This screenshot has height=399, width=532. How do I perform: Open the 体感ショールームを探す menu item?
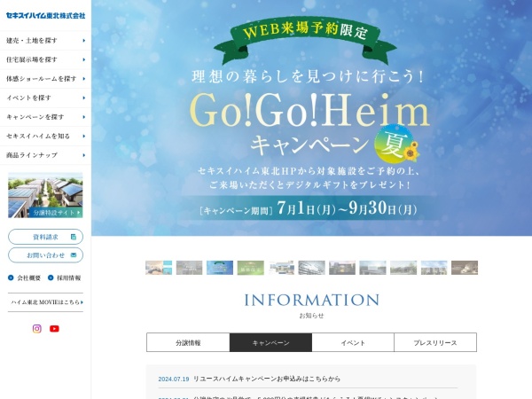tap(45, 79)
